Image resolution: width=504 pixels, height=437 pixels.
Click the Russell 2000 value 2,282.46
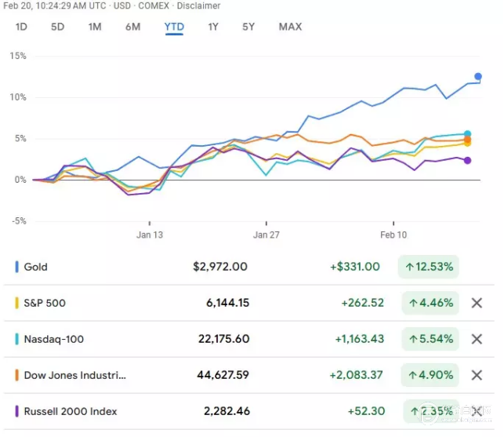pyautogui.click(x=227, y=411)
